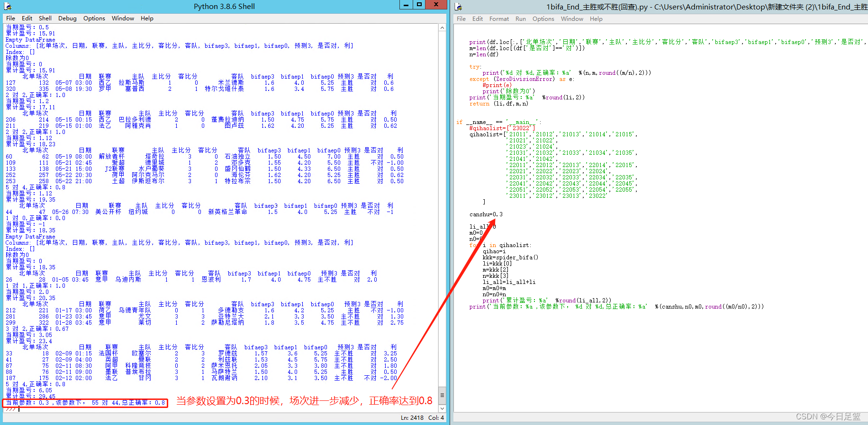868x425 pixels.
Task: Click the final shell output line '当前参数: 0.3'
Action: click(x=85, y=403)
